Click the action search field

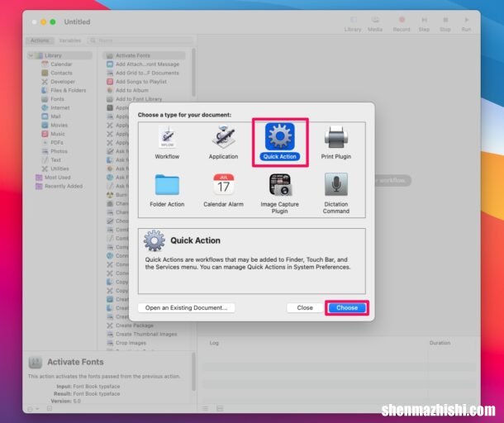[140, 40]
